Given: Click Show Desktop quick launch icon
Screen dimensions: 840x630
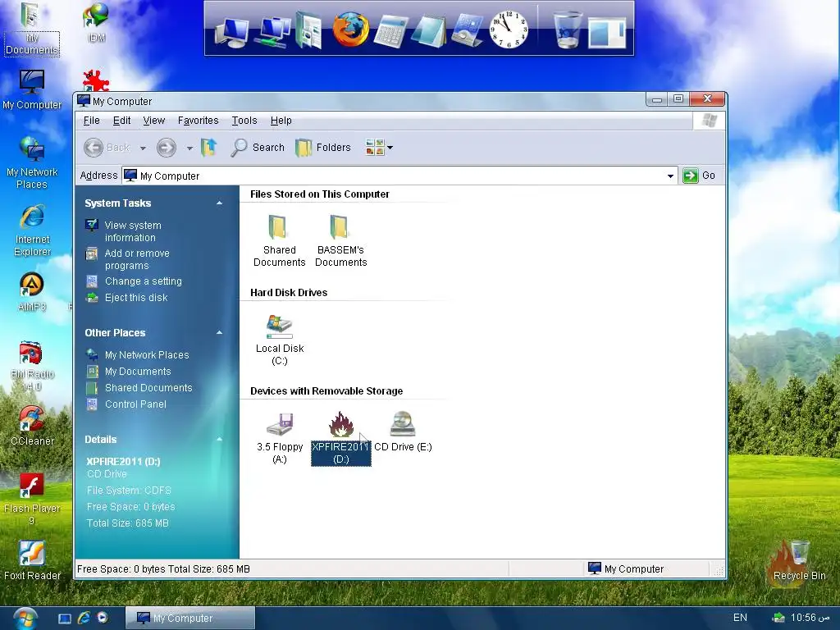Looking at the screenshot, I should point(65,619).
